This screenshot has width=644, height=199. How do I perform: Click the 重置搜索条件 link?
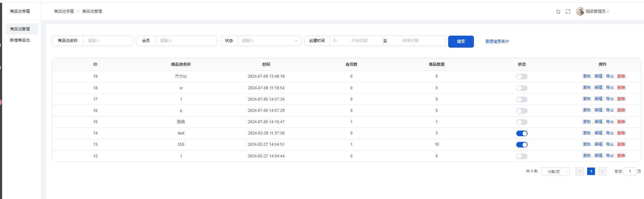tap(497, 42)
